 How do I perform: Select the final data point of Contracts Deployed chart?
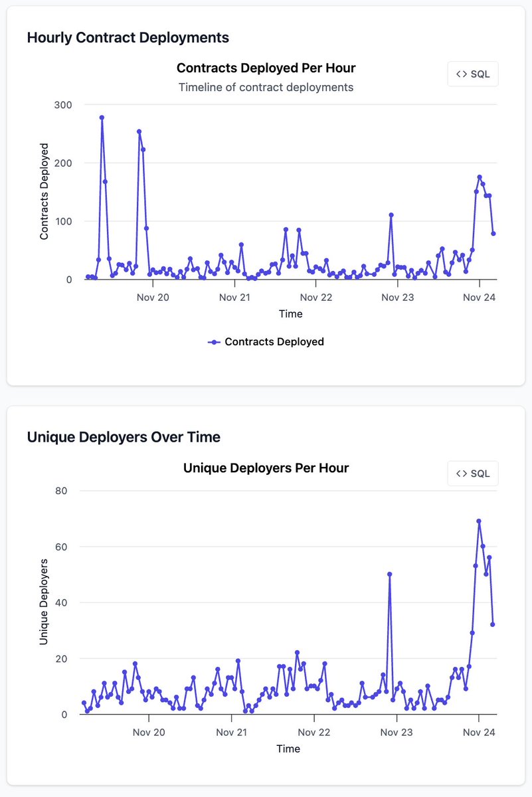tap(493, 234)
